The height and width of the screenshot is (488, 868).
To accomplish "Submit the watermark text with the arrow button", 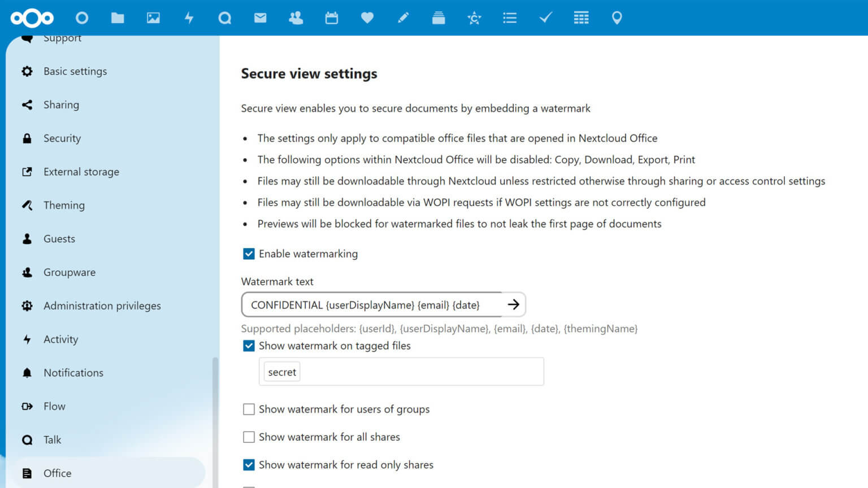I will 513,304.
